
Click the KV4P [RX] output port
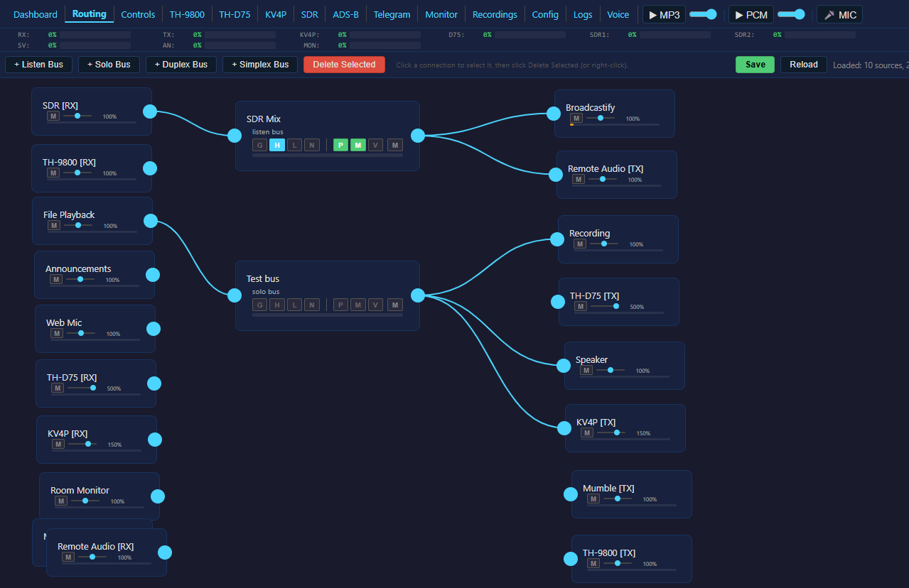(155, 440)
